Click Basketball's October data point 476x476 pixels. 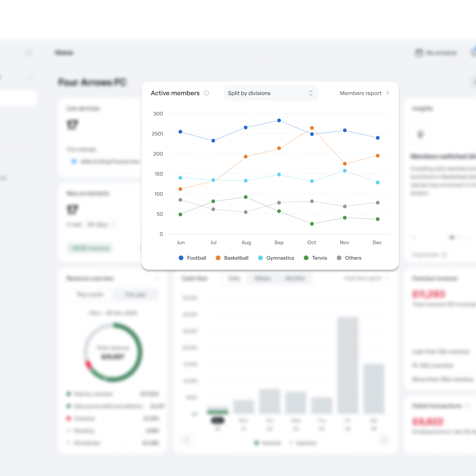(312, 128)
